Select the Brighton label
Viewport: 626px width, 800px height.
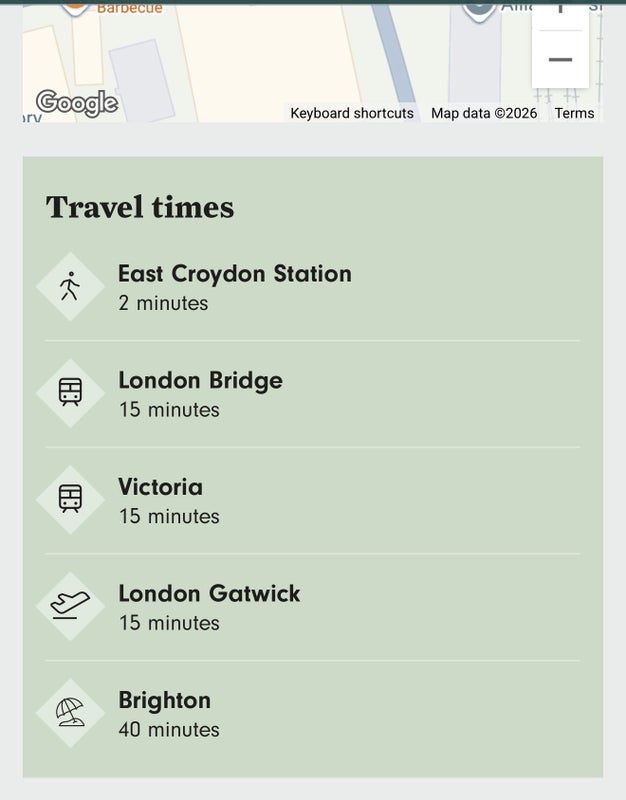tap(164, 700)
